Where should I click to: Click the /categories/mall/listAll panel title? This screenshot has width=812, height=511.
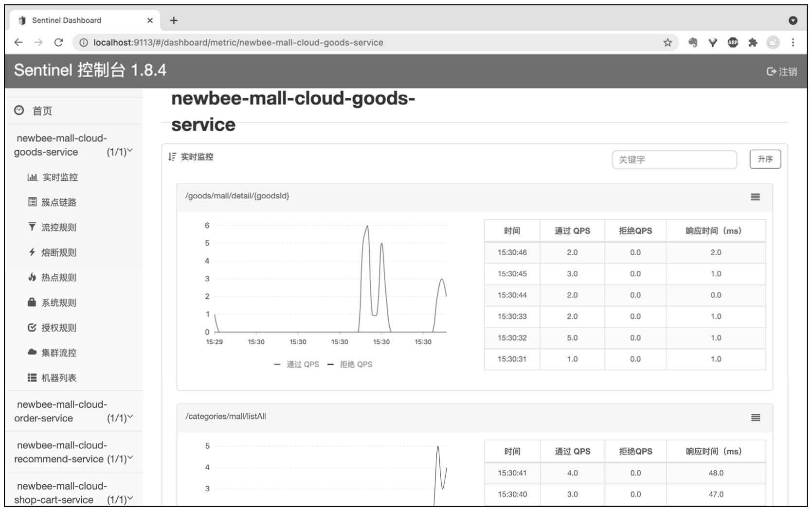[x=225, y=416]
